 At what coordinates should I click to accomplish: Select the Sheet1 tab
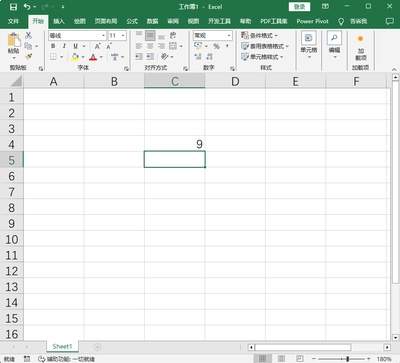pos(62,347)
